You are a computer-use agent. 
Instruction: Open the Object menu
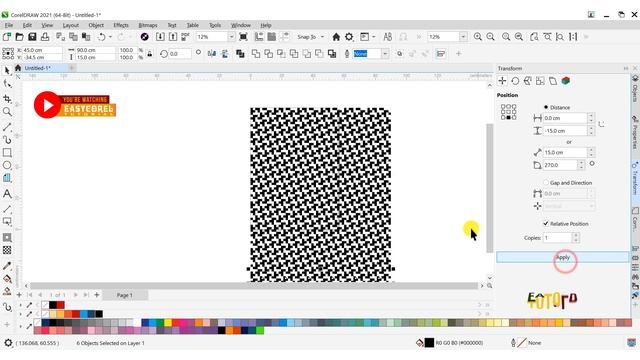96,25
